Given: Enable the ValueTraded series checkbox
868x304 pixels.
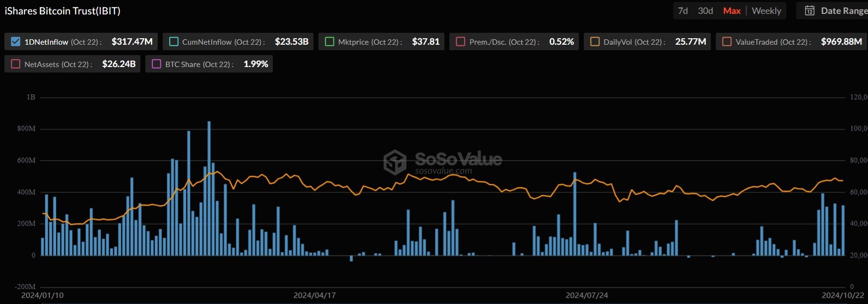Looking at the screenshot, I should (x=727, y=42).
